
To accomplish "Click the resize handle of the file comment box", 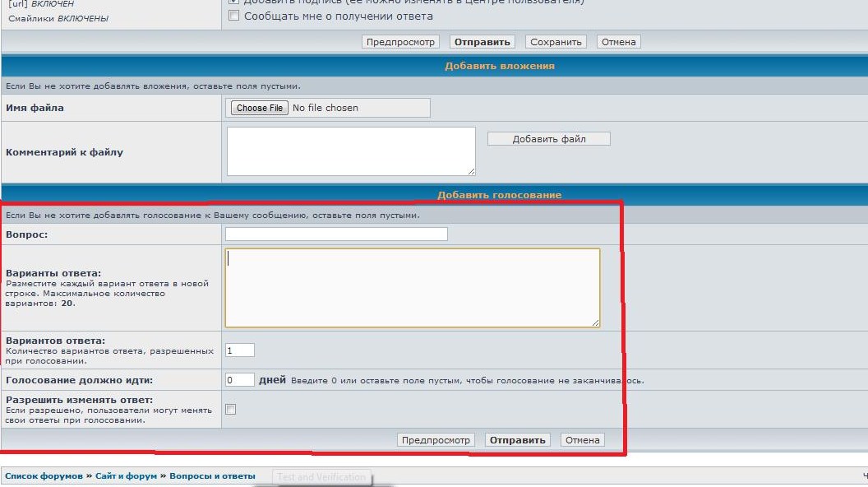I will (471, 171).
